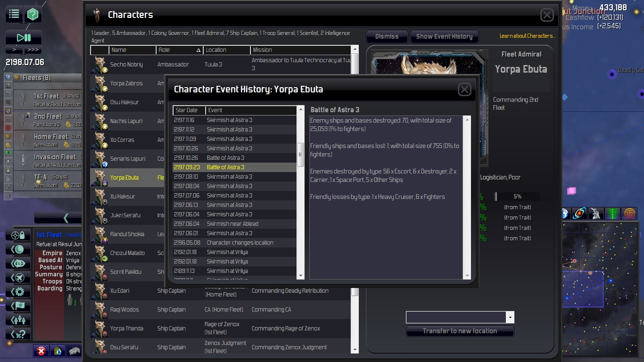
Task: Select the Invasion Fleet entry
Action: (48, 161)
